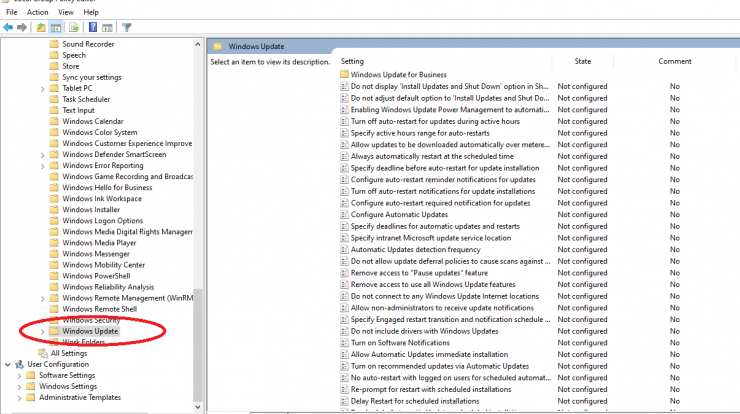Sort by the Comment column header
This screenshot has width=740, height=414.
point(675,61)
